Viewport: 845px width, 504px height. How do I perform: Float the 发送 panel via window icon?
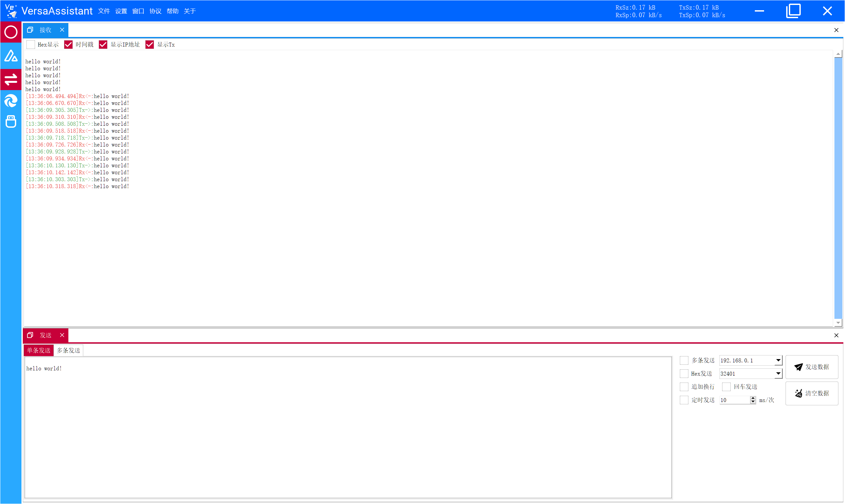tap(30, 335)
